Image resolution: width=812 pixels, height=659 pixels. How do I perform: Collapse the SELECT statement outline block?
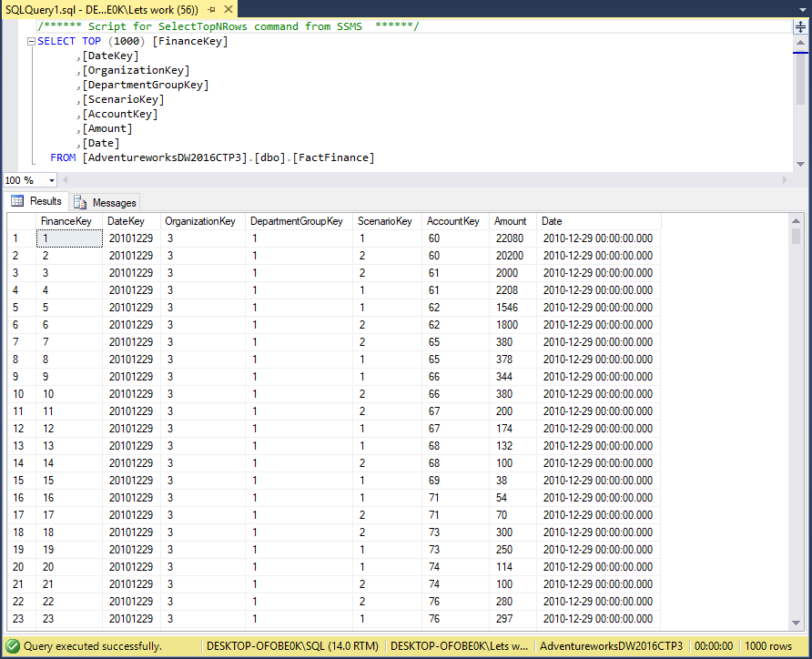click(x=31, y=42)
